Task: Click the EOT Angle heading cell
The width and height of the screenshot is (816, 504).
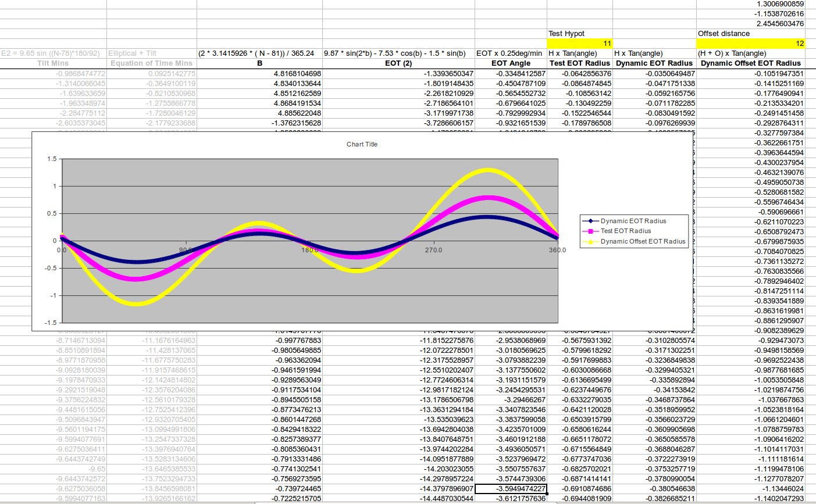Action: 511,63
